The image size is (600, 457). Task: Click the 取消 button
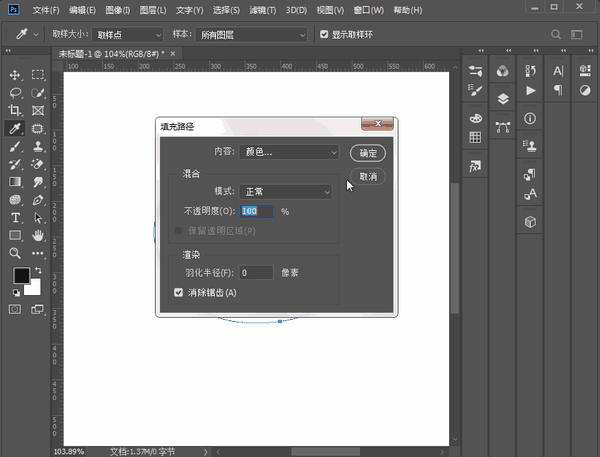tap(368, 176)
